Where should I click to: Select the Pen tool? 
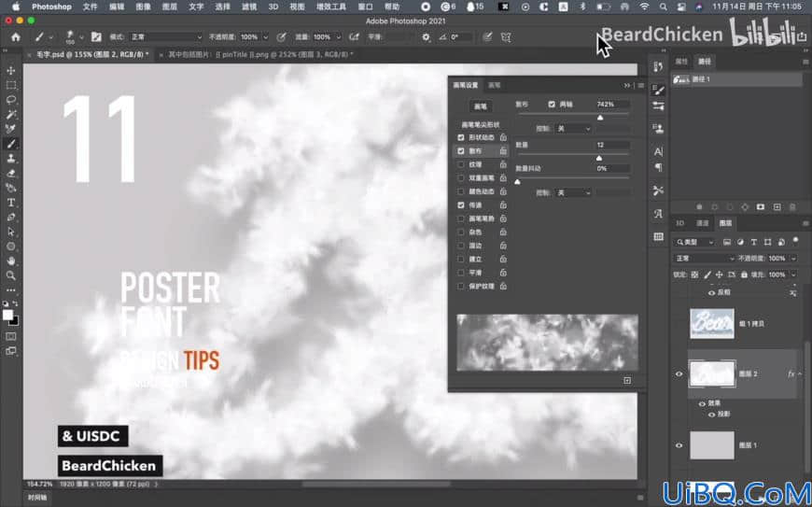click(11, 217)
